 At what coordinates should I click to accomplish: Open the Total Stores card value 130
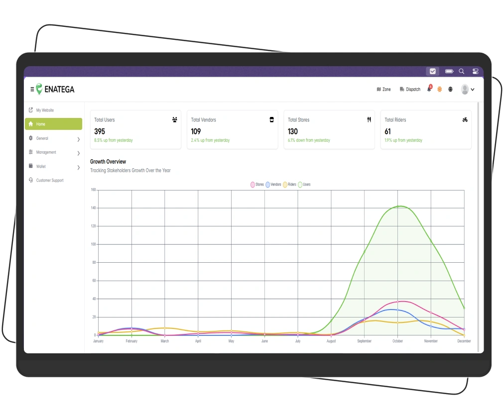click(x=293, y=131)
